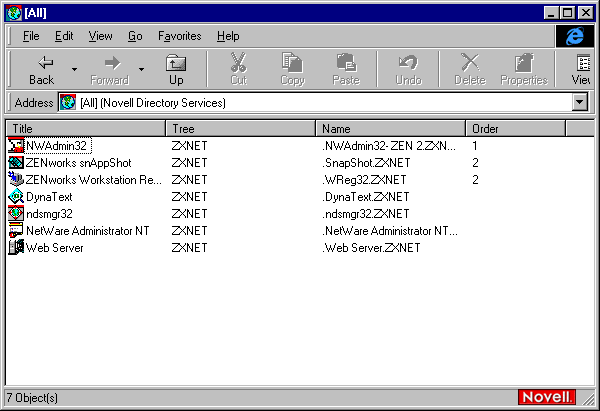Open the File menu
The height and width of the screenshot is (411, 600).
[31, 36]
